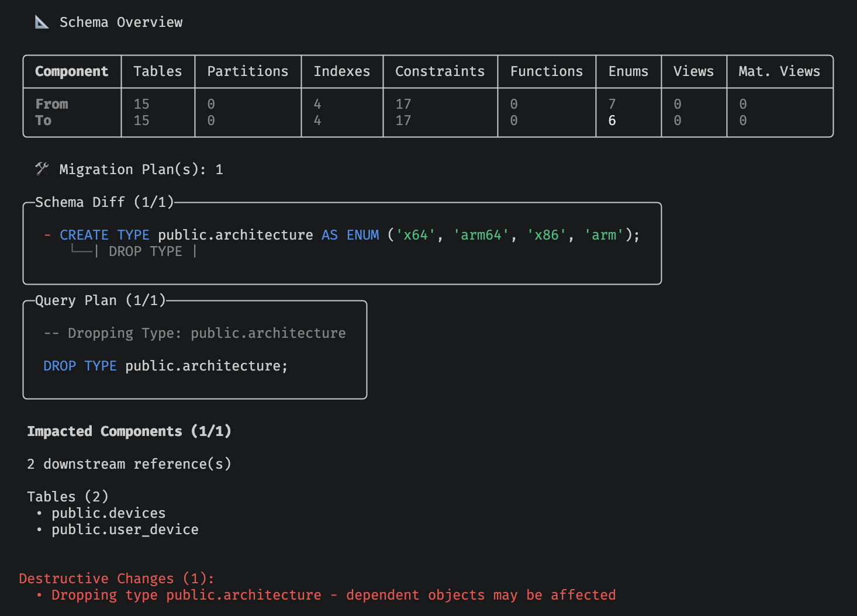Click the To row label
Image resolution: width=857 pixels, height=616 pixels.
tap(43, 120)
